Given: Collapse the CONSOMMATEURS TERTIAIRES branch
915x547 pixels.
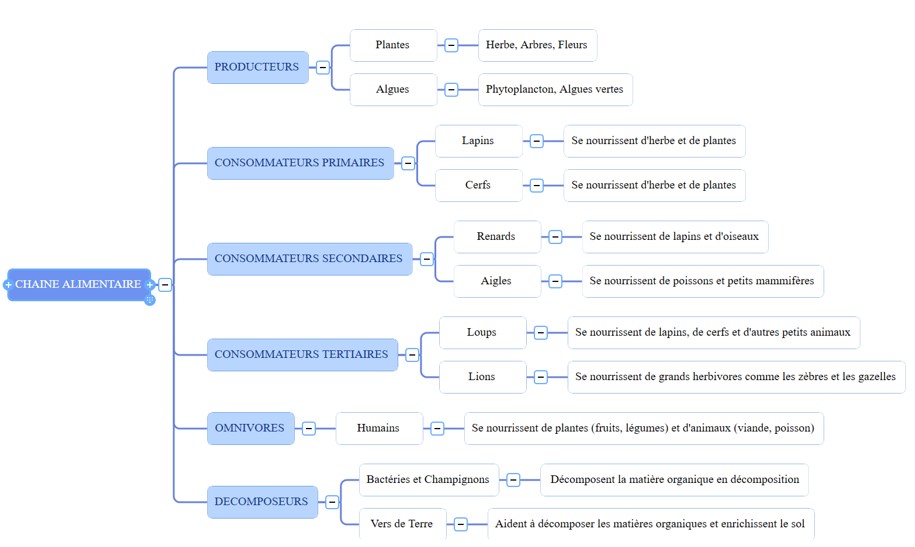Looking at the screenshot, I should pyautogui.click(x=412, y=354).
